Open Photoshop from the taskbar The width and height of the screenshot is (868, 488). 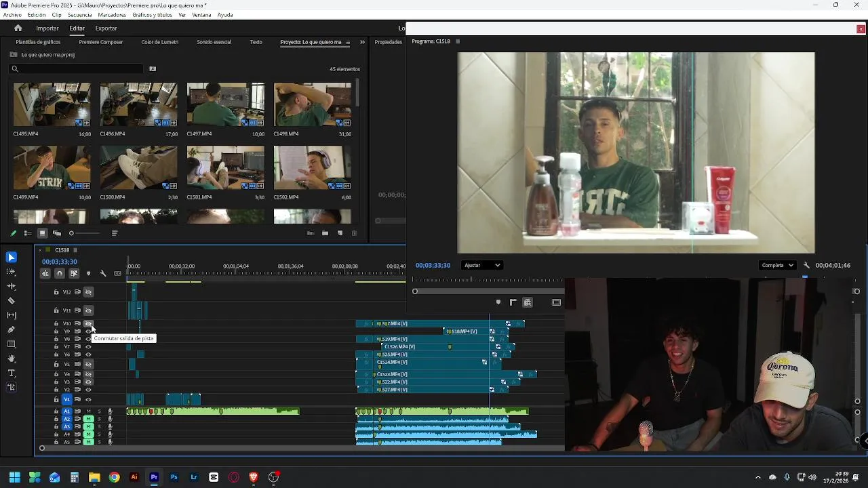click(x=174, y=477)
